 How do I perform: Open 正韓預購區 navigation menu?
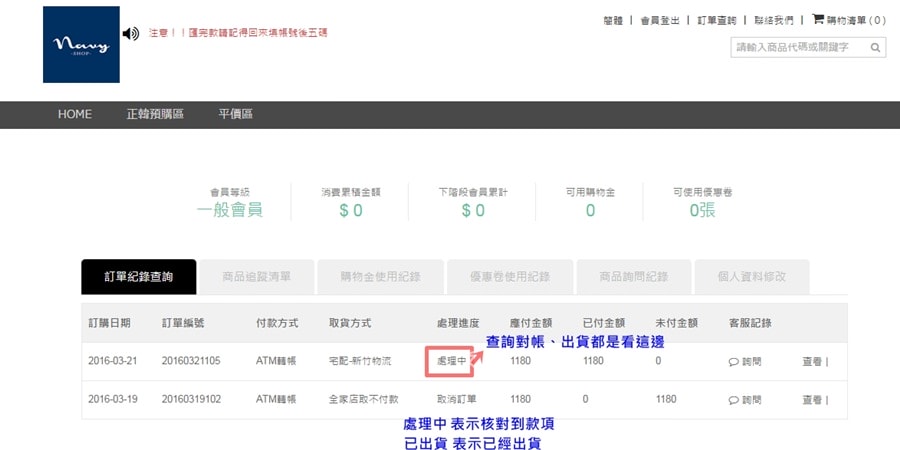(155, 114)
